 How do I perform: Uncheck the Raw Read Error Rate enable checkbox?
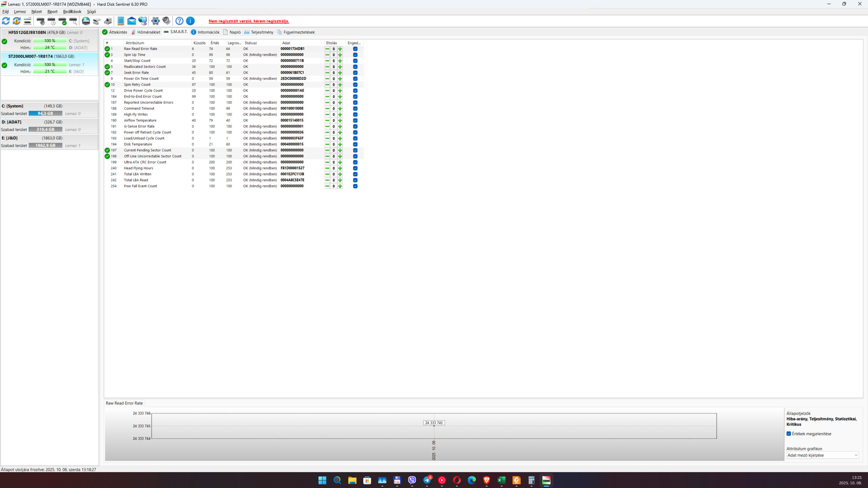tap(355, 49)
